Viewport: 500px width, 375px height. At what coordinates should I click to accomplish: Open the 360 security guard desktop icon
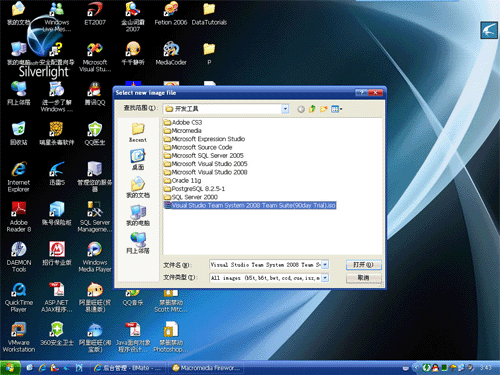[57, 334]
